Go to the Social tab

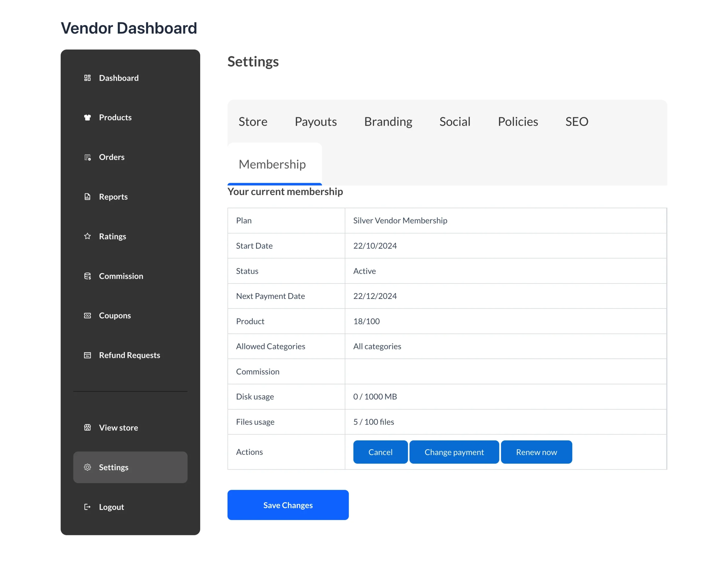[x=455, y=122]
